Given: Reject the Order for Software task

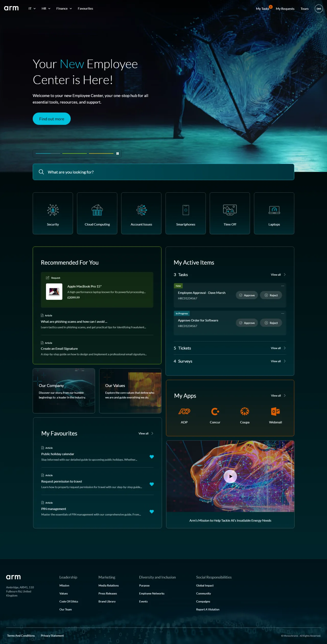Looking at the screenshot, I should 271,323.
